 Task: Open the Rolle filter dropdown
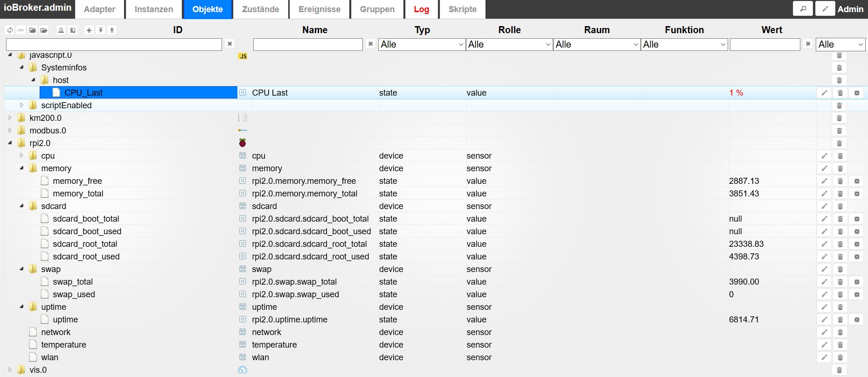[x=509, y=44]
